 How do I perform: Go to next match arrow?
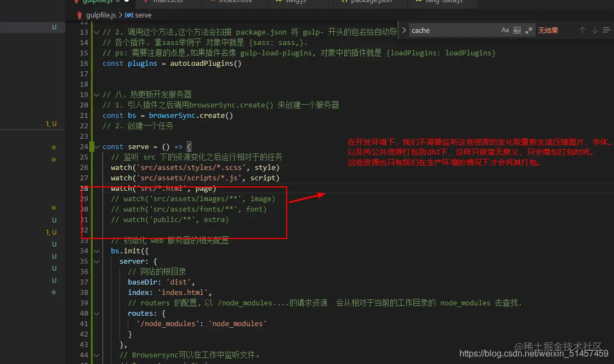(x=595, y=30)
